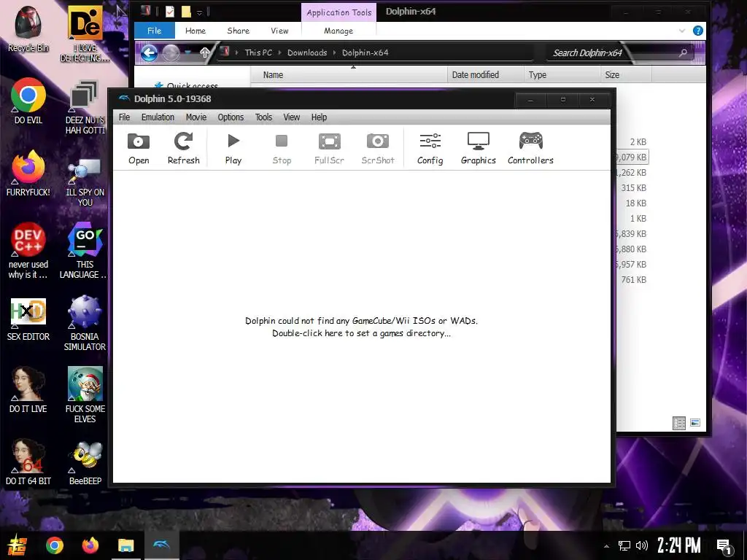Launch Firefox from the taskbar
Image resolution: width=747 pixels, height=560 pixels.
pyautogui.click(x=90, y=545)
